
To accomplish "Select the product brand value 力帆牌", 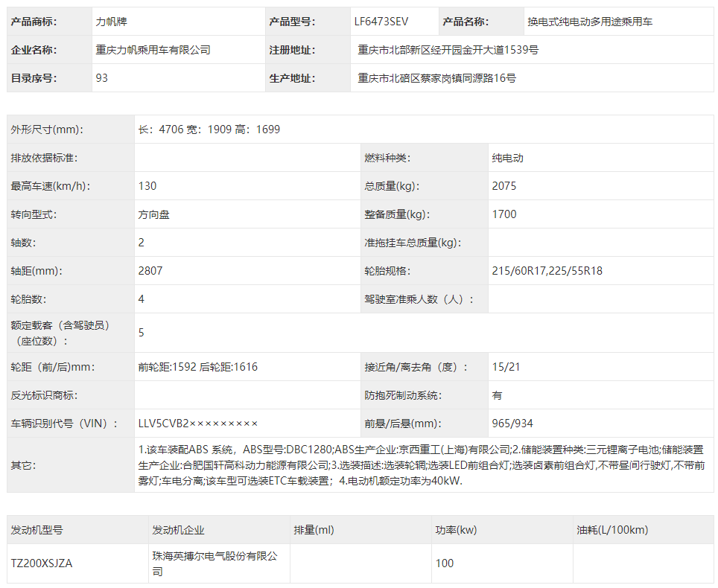I will pos(111,22).
